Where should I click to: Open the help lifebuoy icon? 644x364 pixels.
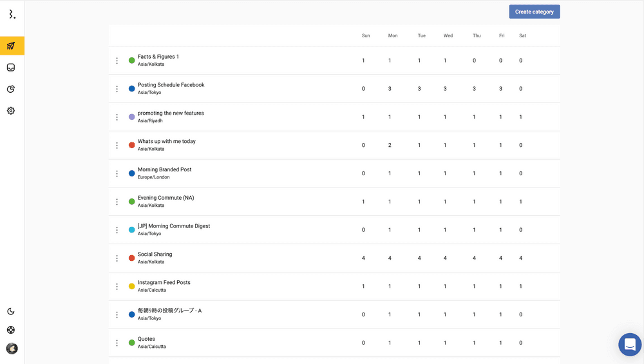pos(12,330)
